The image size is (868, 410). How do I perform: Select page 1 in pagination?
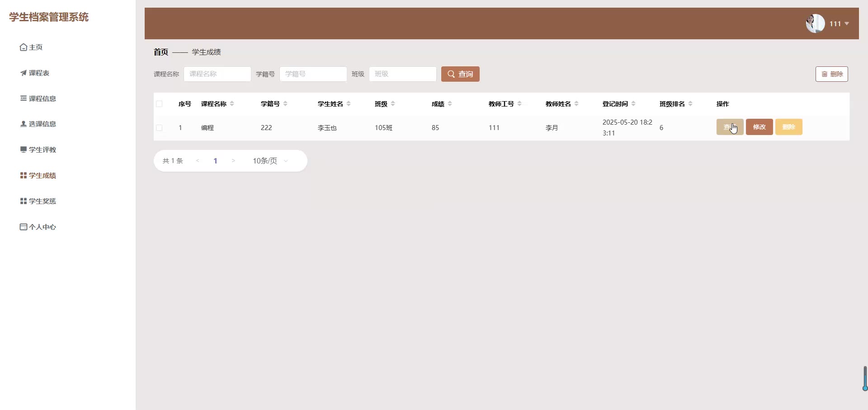[x=216, y=161]
